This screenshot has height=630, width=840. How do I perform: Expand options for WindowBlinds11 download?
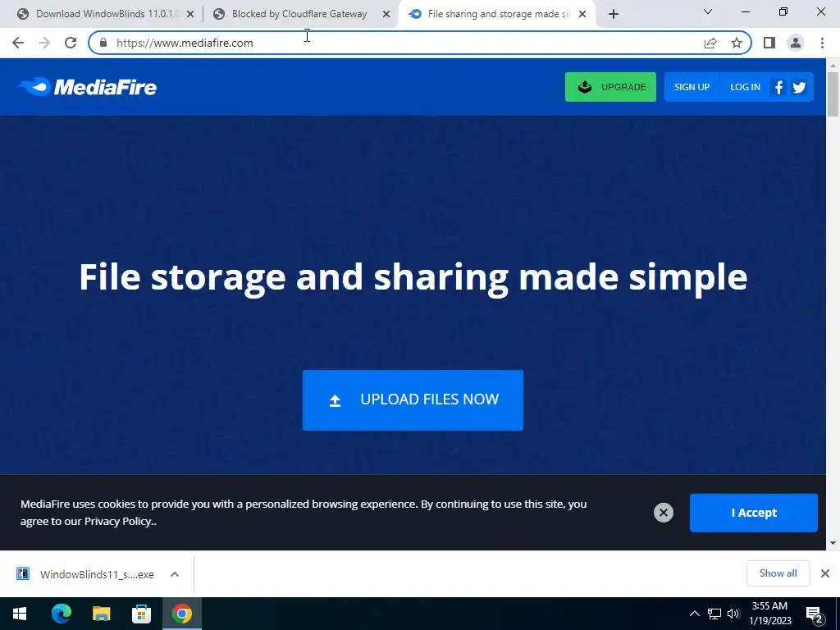tap(174, 574)
